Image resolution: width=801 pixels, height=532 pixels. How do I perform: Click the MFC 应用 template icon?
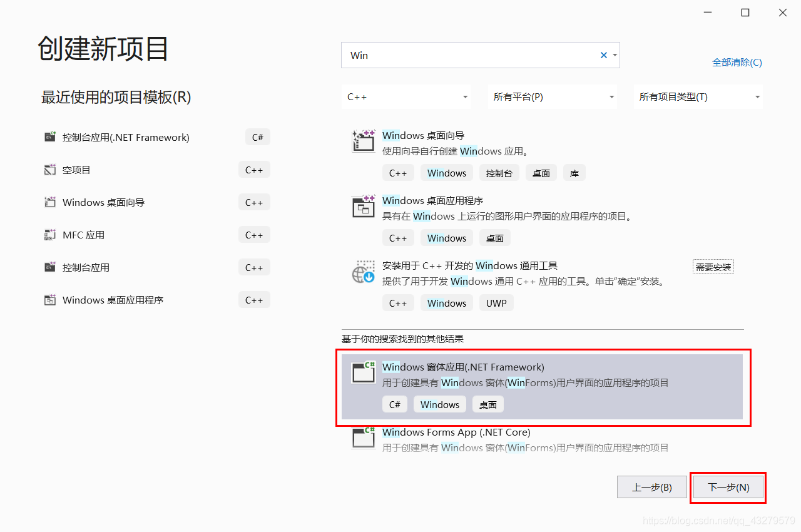click(x=50, y=235)
